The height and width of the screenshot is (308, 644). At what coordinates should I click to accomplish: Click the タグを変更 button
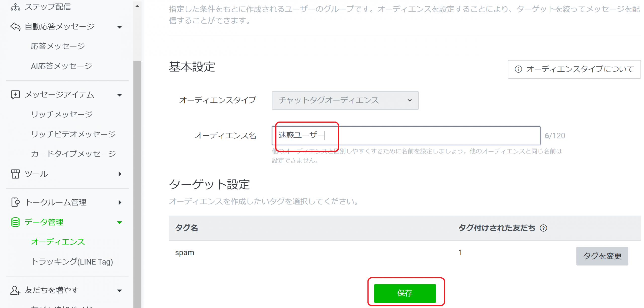pos(602,256)
